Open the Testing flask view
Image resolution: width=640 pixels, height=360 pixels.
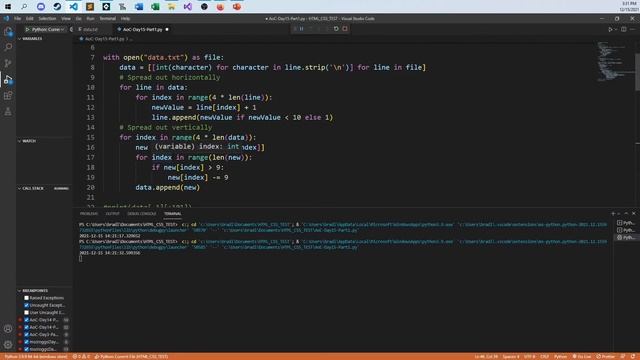8,111
